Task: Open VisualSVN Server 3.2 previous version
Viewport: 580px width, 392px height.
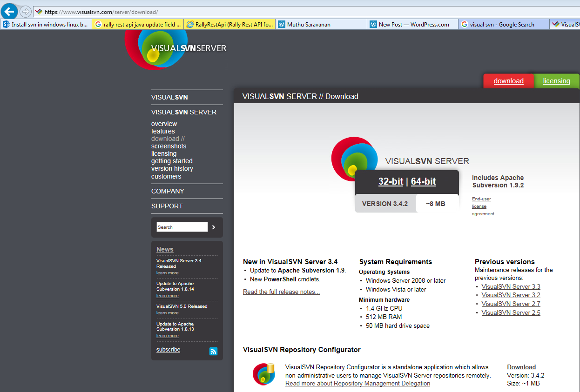Action: (x=511, y=295)
